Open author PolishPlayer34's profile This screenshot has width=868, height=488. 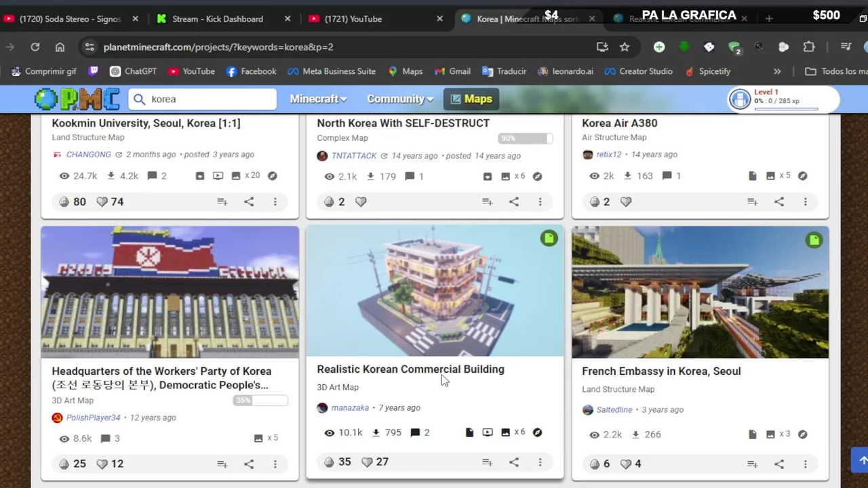click(94, 418)
